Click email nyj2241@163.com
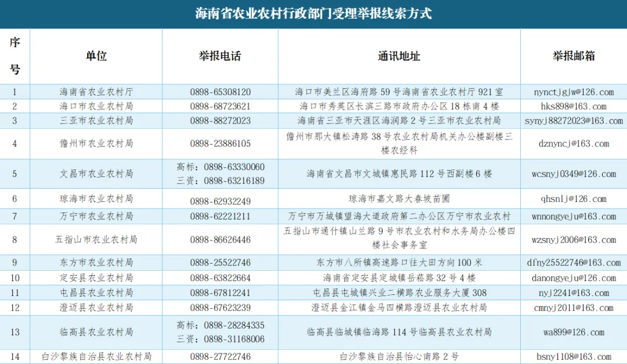The height and width of the screenshot is (364, 627). 574,293
